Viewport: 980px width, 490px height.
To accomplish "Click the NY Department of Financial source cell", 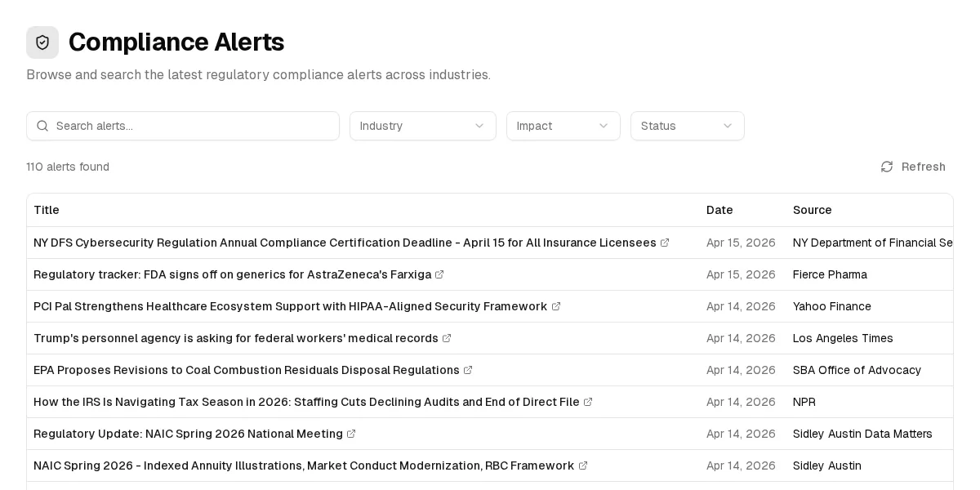I will [873, 243].
